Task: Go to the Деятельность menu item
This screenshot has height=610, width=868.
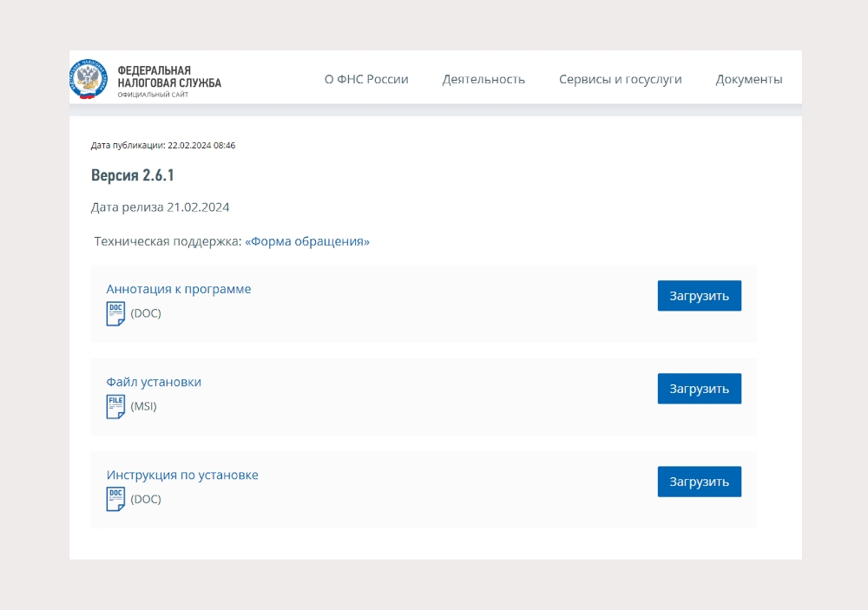Action: tap(483, 79)
